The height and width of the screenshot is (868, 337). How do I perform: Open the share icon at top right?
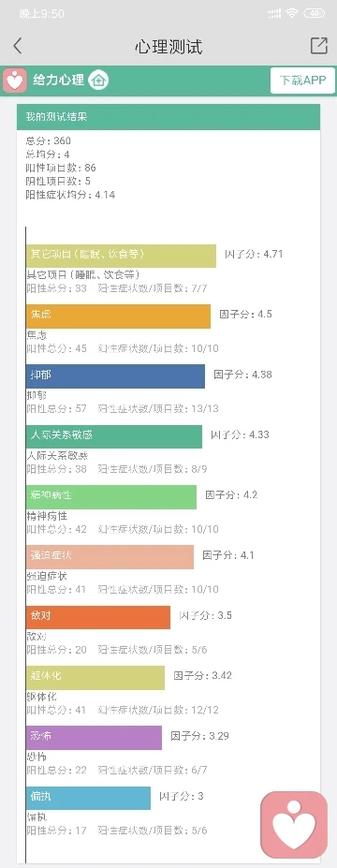pos(318,46)
